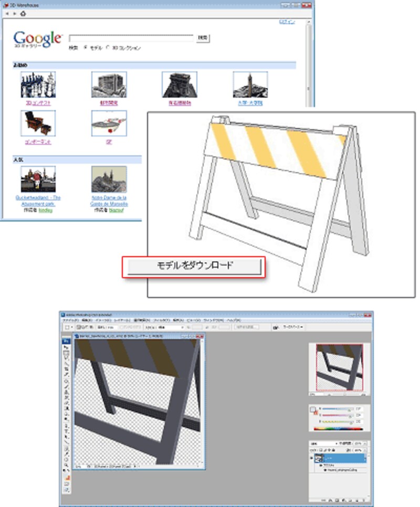Create a new layer in Layers panel

point(356,500)
